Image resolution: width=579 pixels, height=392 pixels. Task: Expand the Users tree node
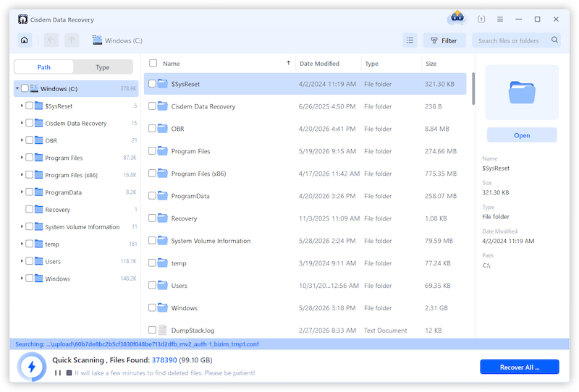(x=22, y=261)
